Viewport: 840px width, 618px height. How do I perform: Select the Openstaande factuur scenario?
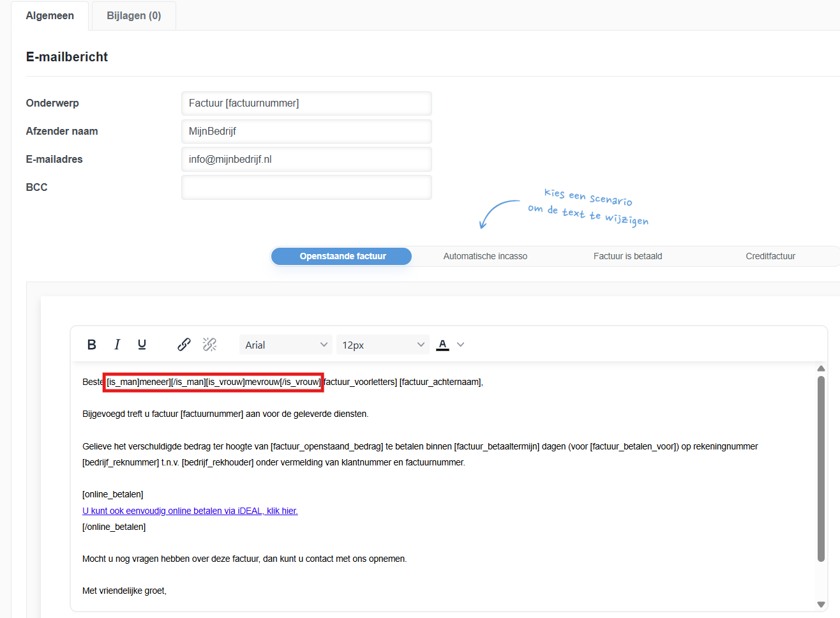coord(341,256)
